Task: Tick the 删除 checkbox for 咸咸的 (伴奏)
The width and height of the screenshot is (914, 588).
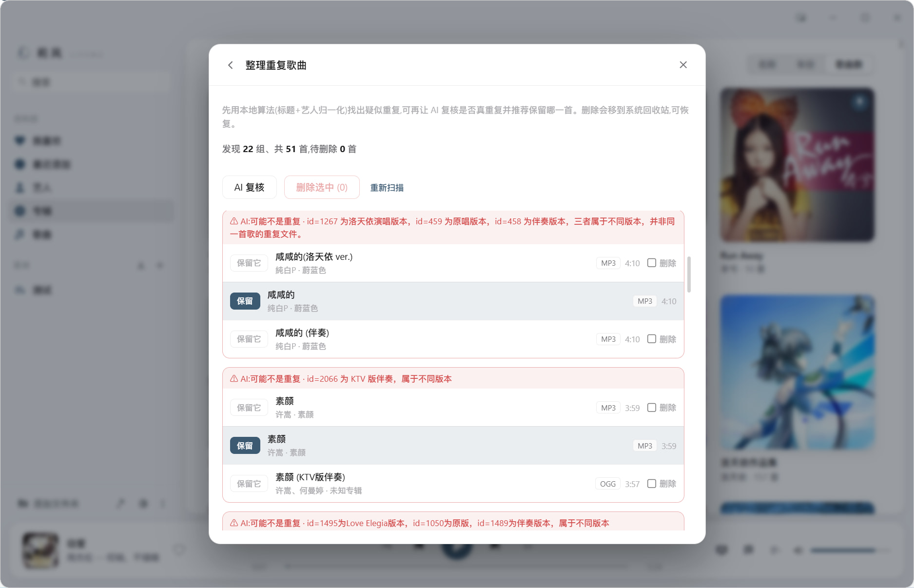Action: click(x=652, y=339)
